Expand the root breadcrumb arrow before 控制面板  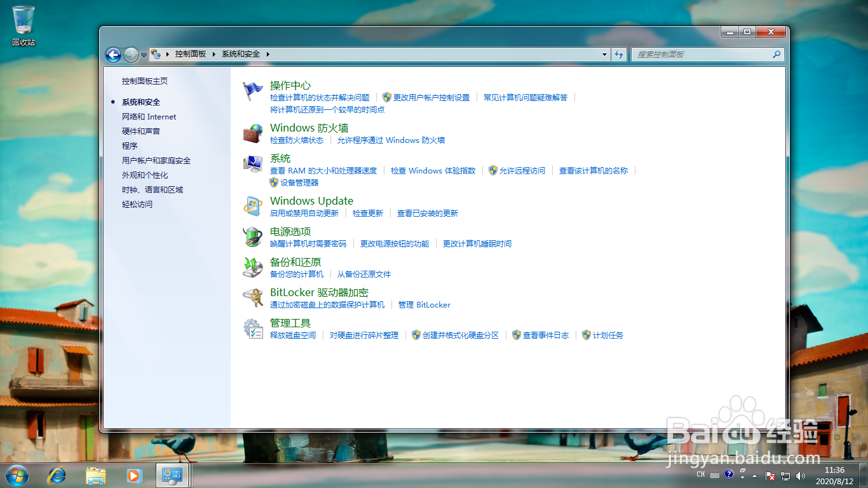pos(168,55)
